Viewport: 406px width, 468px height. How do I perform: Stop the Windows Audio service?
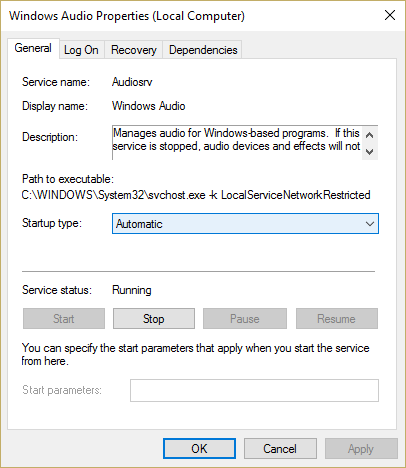coord(154,319)
